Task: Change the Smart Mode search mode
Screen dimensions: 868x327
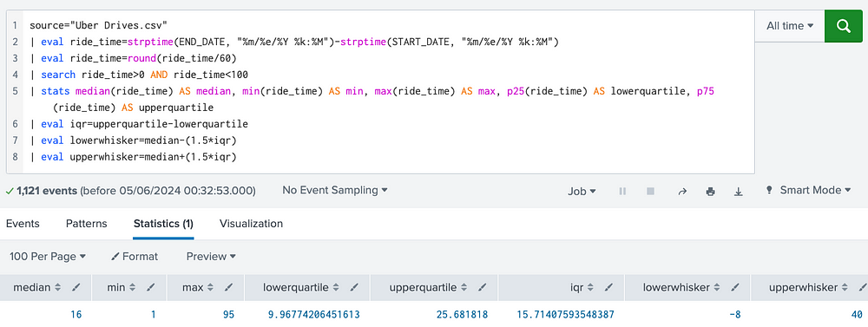Action: (809, 190)
